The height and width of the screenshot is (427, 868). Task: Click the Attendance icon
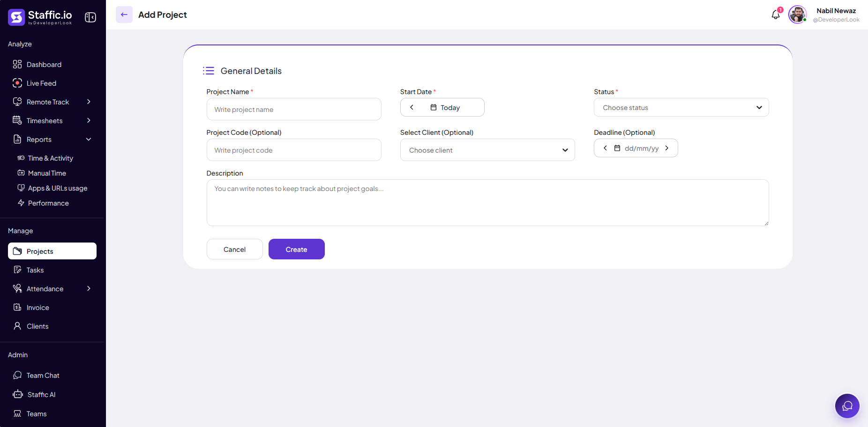click(x=17, y=288)
